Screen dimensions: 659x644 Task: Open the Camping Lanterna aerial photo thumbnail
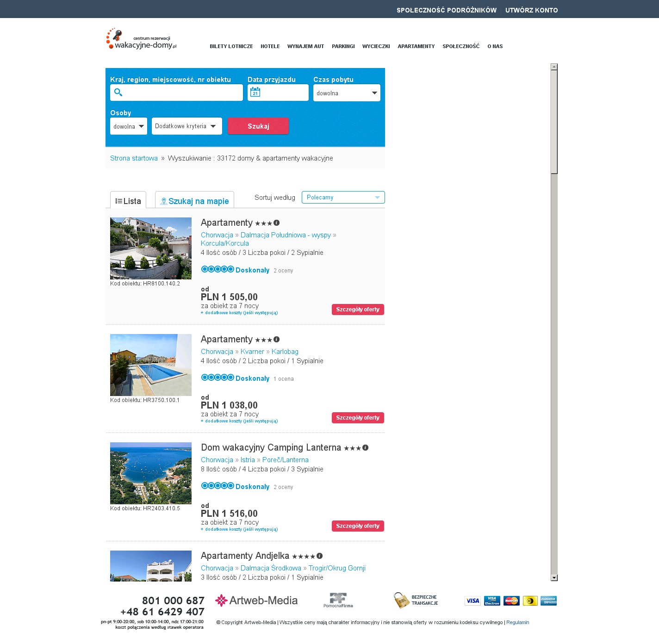tap(151, 473)
